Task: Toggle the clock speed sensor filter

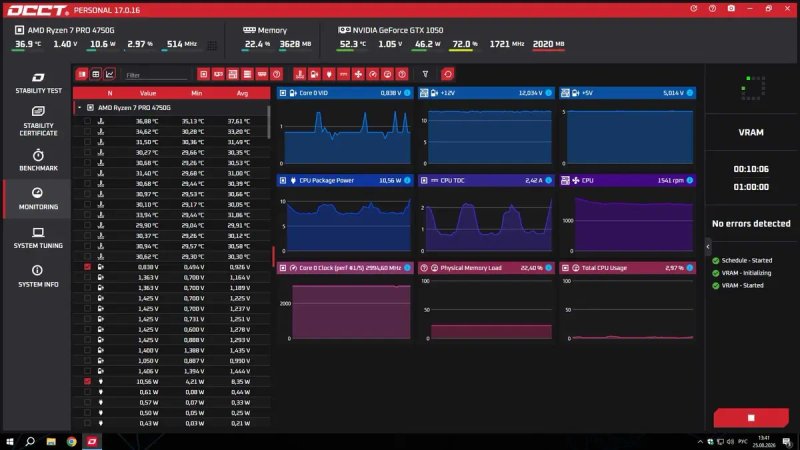Action: 373,74
